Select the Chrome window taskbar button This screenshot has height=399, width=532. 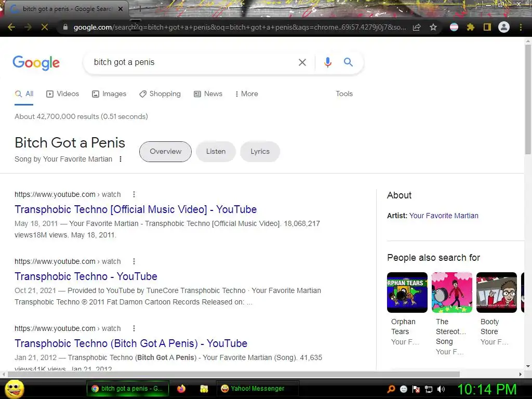(128, 389)
